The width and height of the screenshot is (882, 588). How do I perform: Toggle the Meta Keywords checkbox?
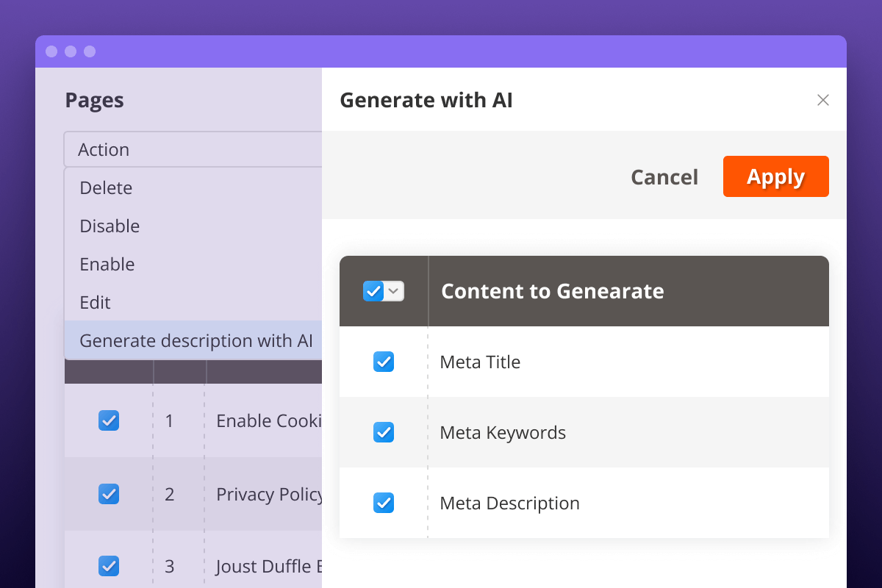tap(383, 432)
